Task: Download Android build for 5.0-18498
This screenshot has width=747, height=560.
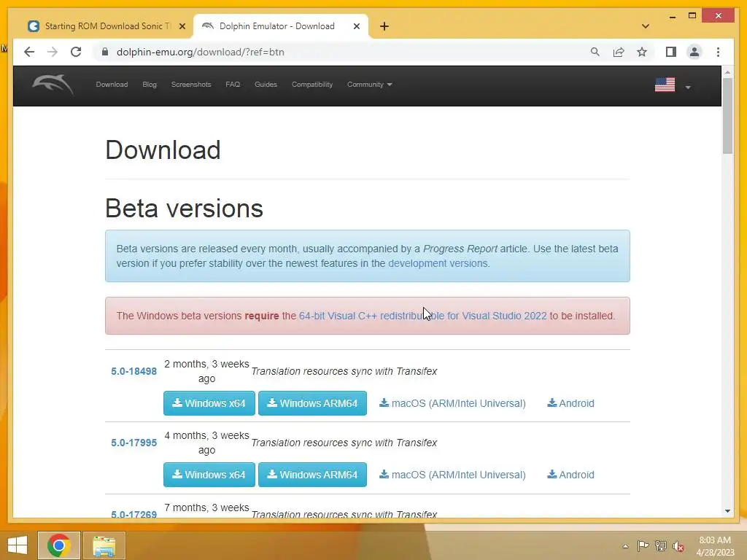Action: pos(570,403)
